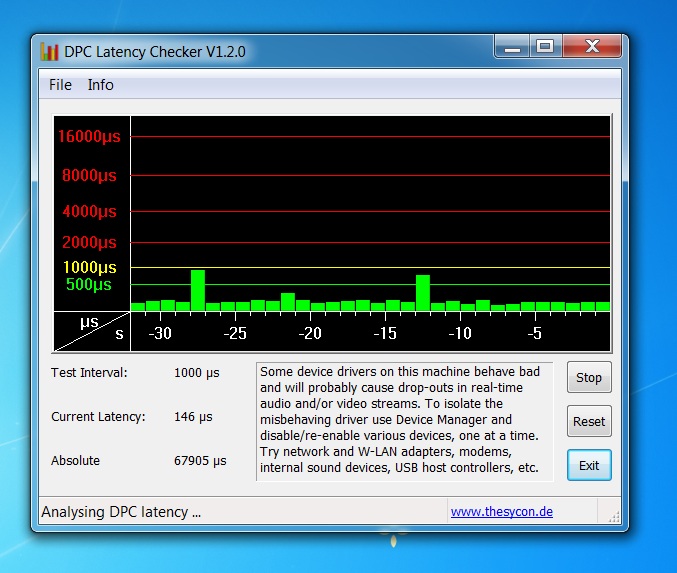
Task: Click the Absolute label
Action: pyautogui.click(x=75, y=461)
